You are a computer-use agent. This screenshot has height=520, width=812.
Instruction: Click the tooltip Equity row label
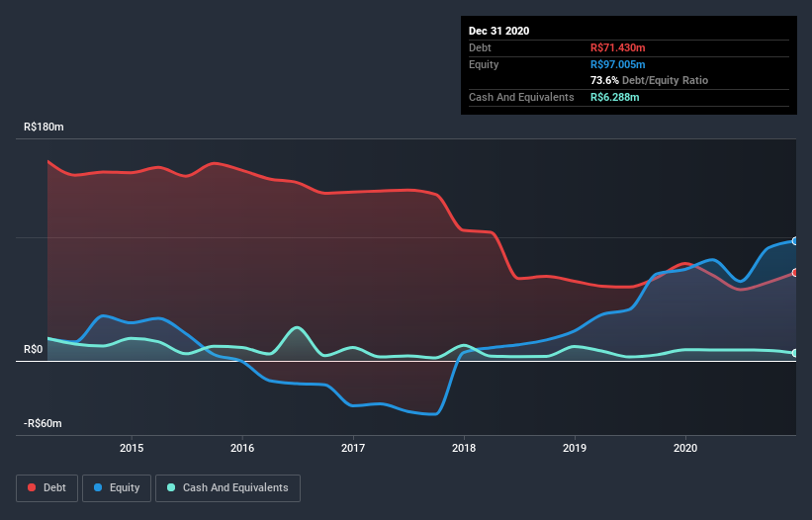click(484, 64)
